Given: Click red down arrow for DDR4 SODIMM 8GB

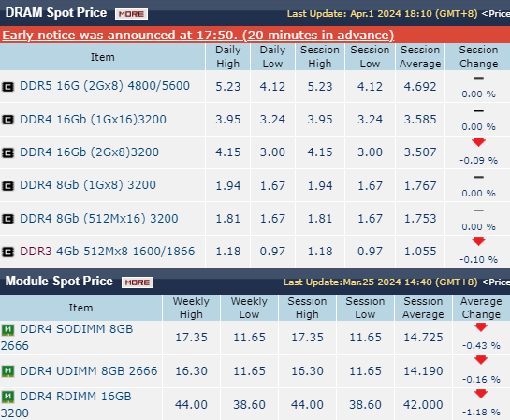Looking at the screenshot, I should (x=481, y=327).
